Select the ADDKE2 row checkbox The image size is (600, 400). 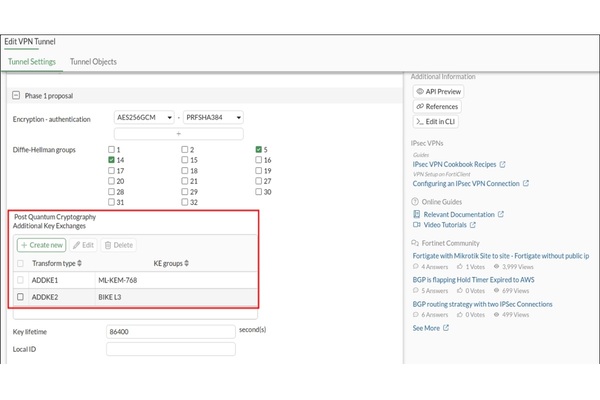[x=21, y=296]
